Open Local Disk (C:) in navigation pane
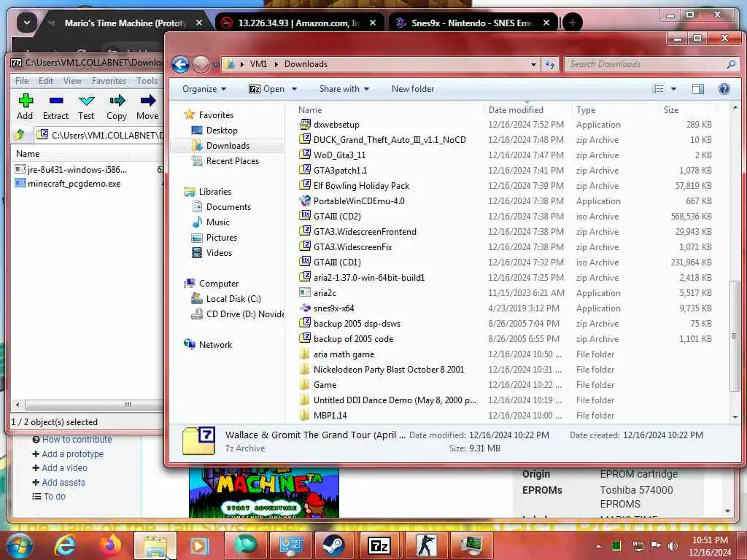The height and width of the screenshot is (560, 747). [x=233, y=299]
